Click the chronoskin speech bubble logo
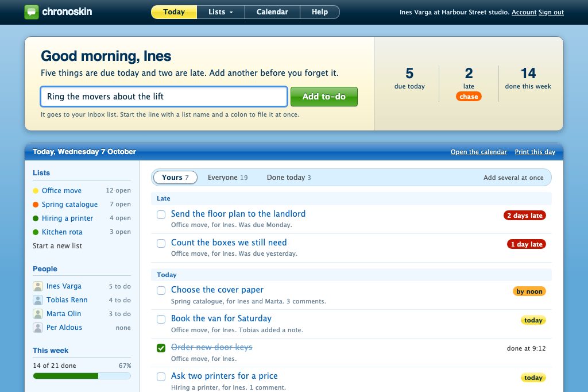The width and height of the screenshot is (588, 392). pyautogui.click(x=32, y=12)
